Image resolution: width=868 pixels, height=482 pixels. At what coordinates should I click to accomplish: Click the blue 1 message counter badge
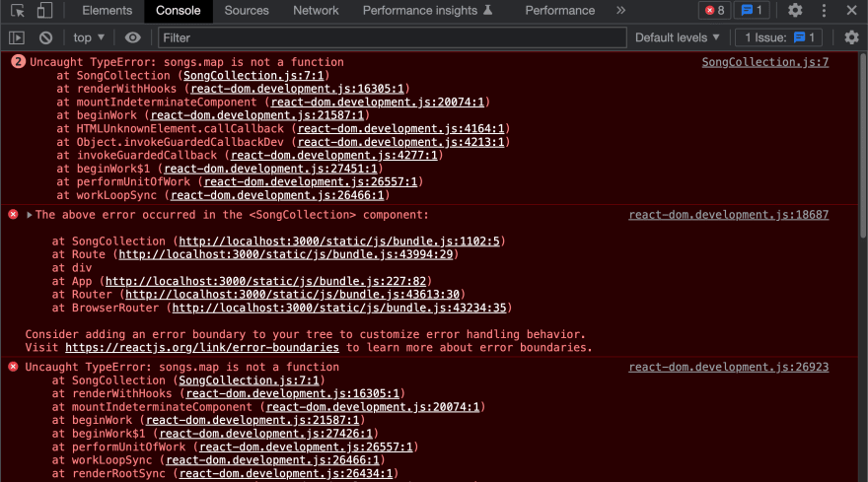pos(752,11)
